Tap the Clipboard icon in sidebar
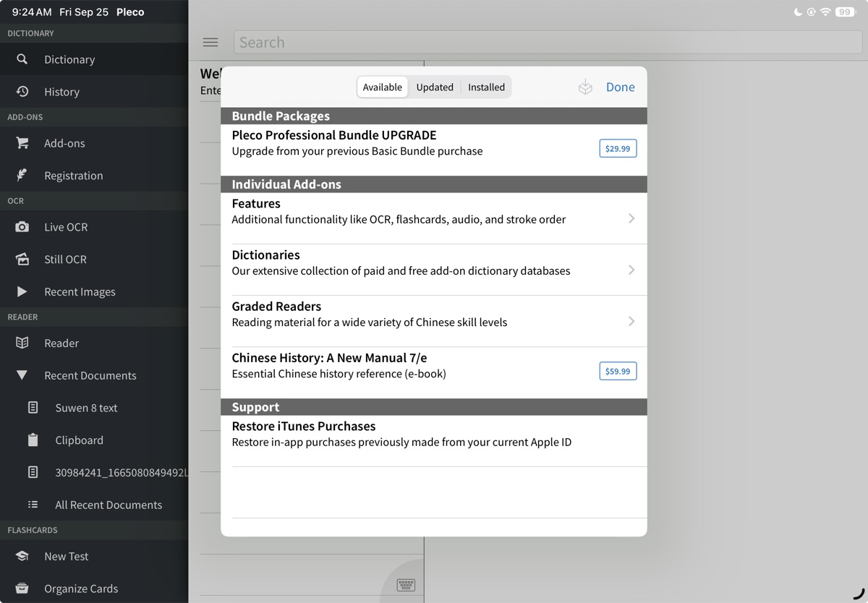868x603 pixels. pos(33,440)
